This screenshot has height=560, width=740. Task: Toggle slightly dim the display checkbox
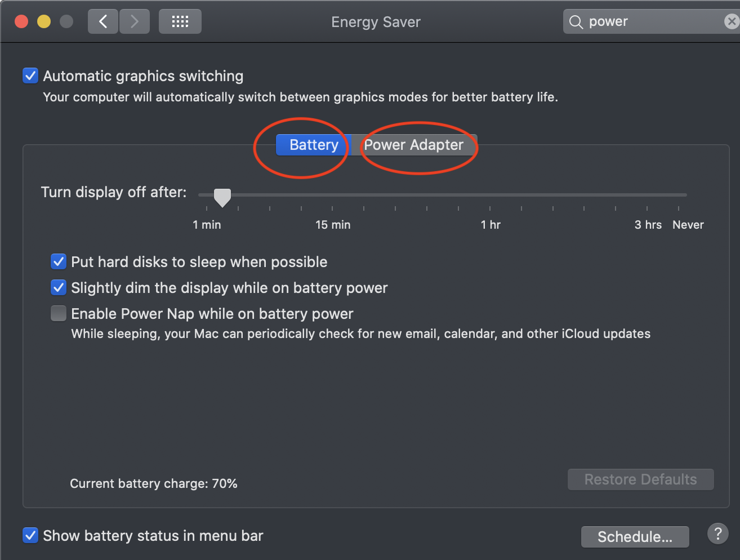pyautogui.click(x=59, y=287)
